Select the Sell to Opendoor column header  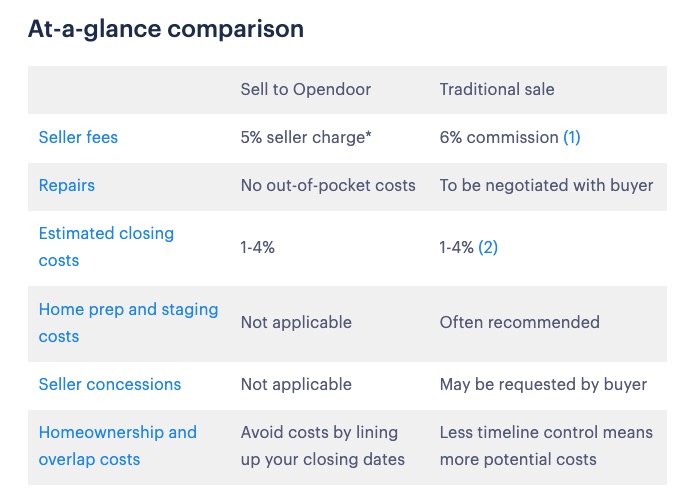pos(305,89)
